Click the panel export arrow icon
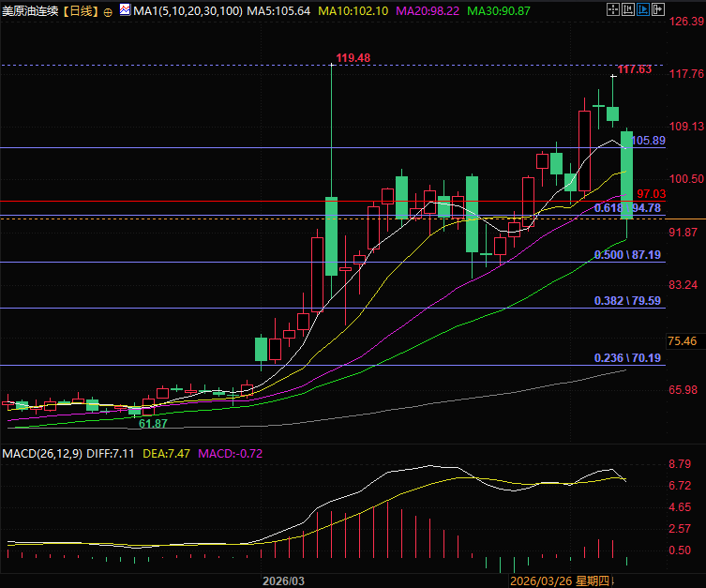Viewport: 706px width, 588px height. [x=658, y=9]
